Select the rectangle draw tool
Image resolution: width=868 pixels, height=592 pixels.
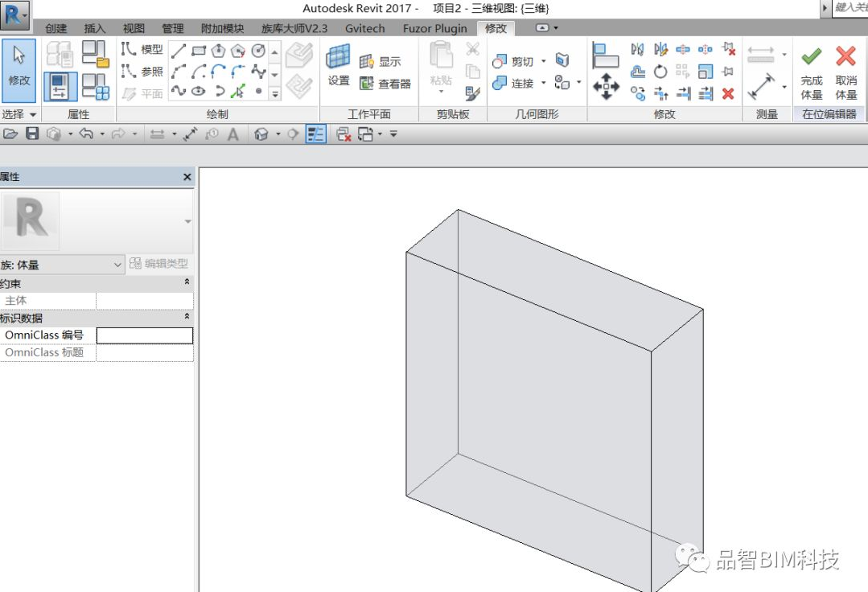199,51
